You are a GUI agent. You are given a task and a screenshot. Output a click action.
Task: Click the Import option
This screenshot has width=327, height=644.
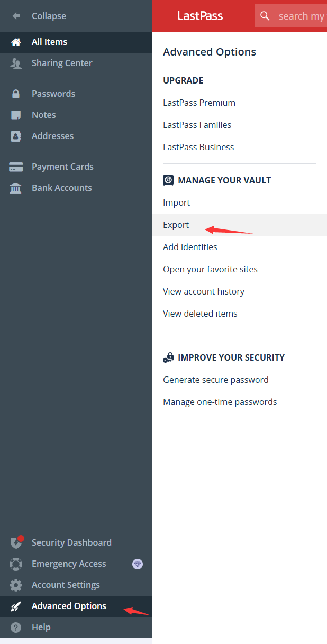pyautogui.click(x=176, y=203)
